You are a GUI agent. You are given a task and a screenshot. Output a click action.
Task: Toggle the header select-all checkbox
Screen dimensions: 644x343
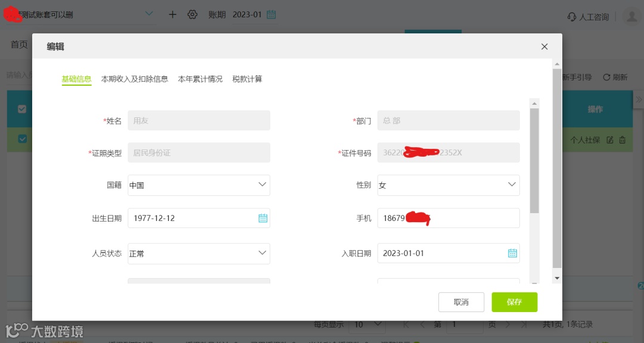tap(22, 109)
